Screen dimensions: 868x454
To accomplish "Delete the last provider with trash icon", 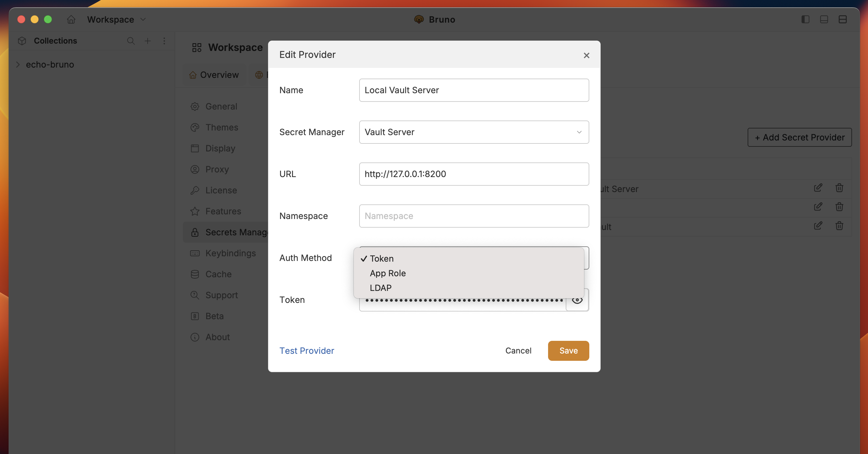I will point(839,226).
